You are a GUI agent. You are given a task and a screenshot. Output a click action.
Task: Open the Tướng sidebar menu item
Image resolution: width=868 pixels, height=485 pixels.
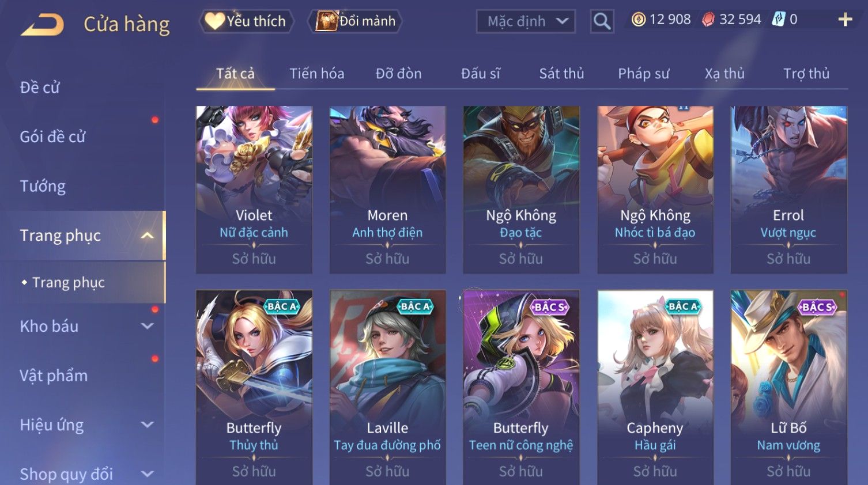pyautogui.click(x=43, y=186)
